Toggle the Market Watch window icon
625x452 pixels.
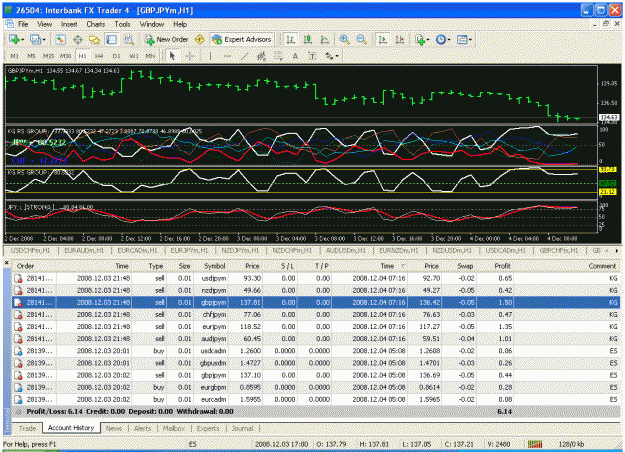[60, 39]
